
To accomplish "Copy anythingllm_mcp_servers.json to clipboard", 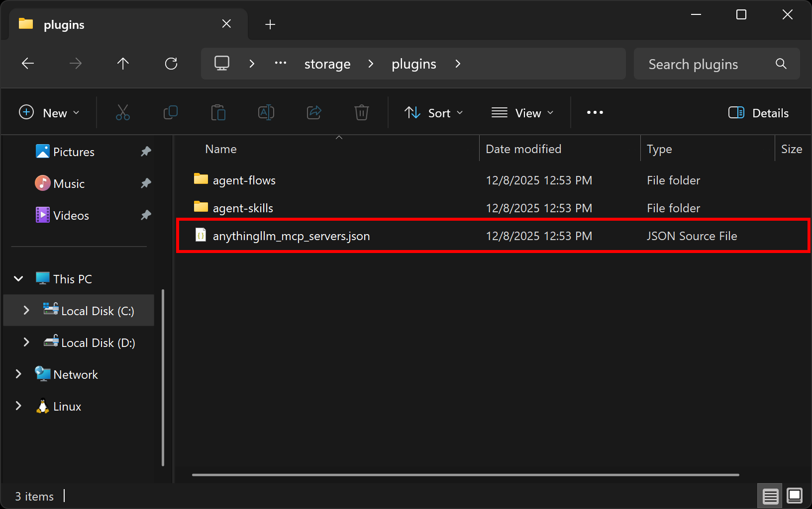I will (170, 112).
